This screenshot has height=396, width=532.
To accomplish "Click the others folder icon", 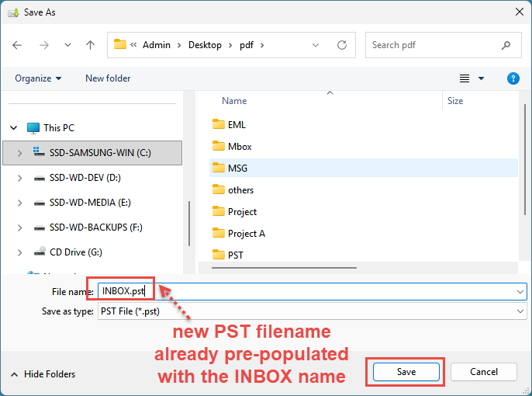I will pos(218,189).
